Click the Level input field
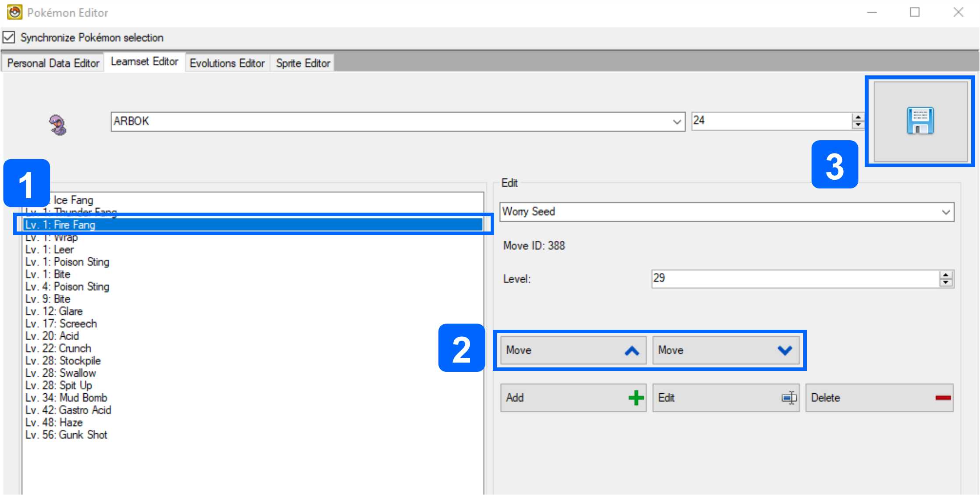Screen dimensions: 980x495 pyautogui.click(x=794, y=278)
